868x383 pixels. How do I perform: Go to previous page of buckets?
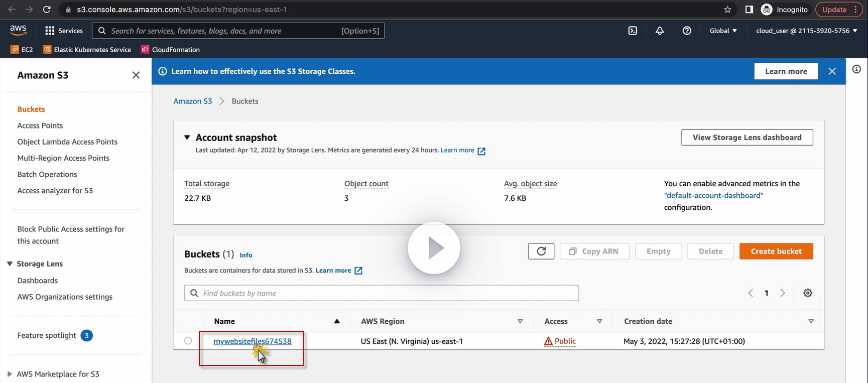coord(751,293)
